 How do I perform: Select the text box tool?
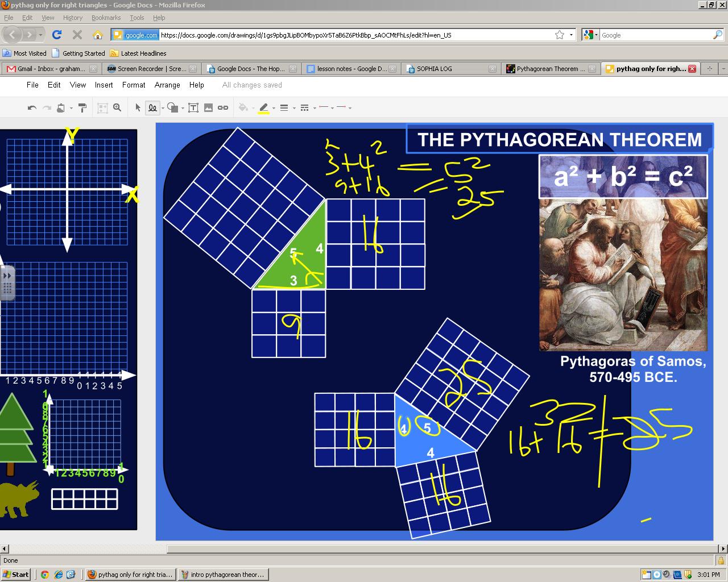[x=193, y=107]
